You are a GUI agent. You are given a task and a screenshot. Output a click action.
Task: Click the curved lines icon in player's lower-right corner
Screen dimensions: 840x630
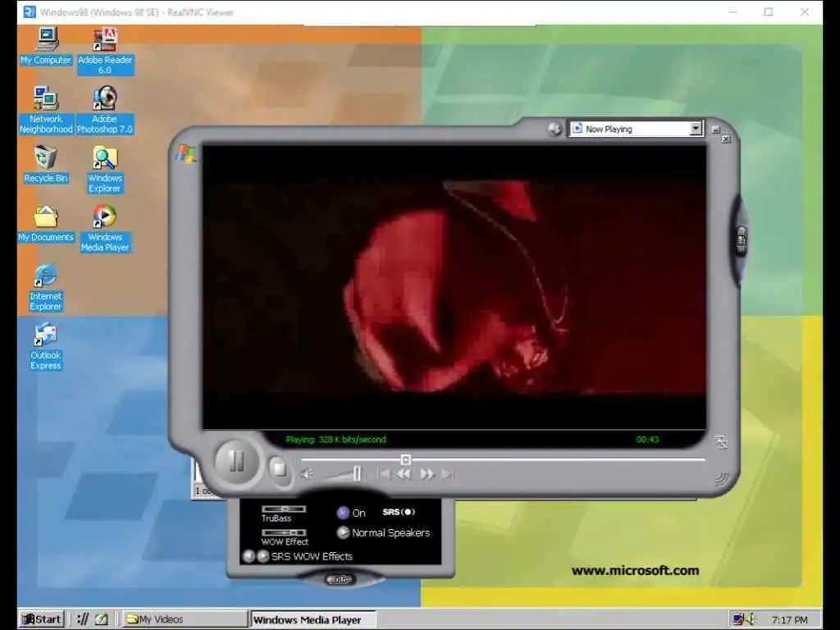pyautogui.click(x=722, y=478)
